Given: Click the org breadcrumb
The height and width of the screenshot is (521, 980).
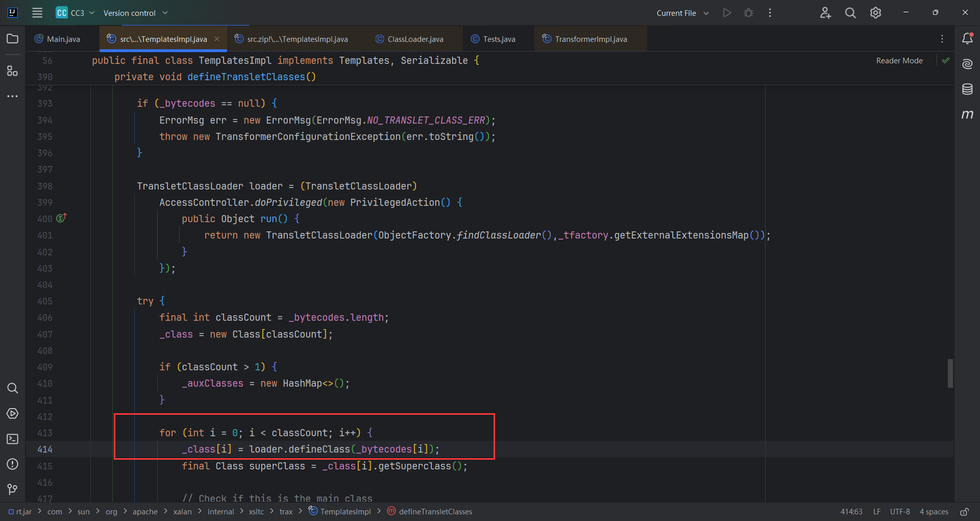Looking at the screenshot, I should (111, 511).
